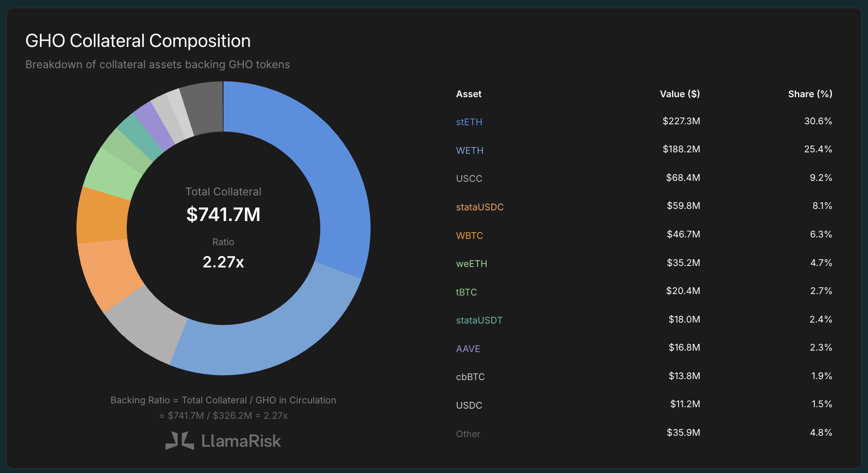Click the USCC gray donut segment
Screen dimensions: 868x473
pos(145,325)
